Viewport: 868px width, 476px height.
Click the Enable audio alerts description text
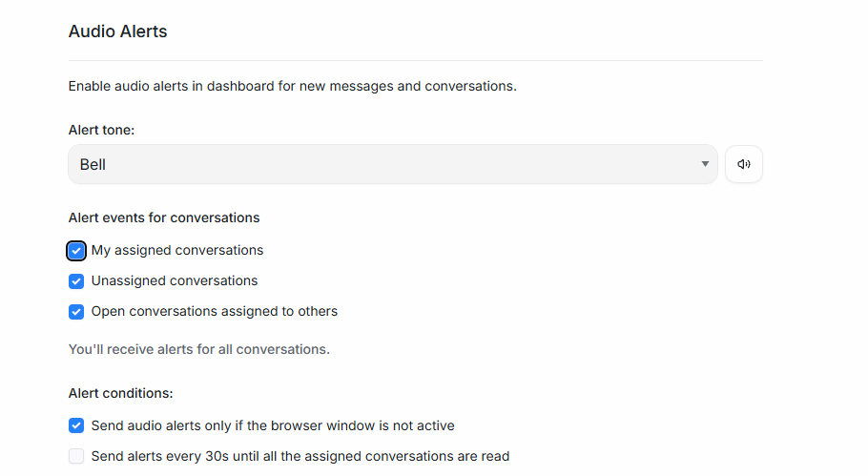[292, 86]
